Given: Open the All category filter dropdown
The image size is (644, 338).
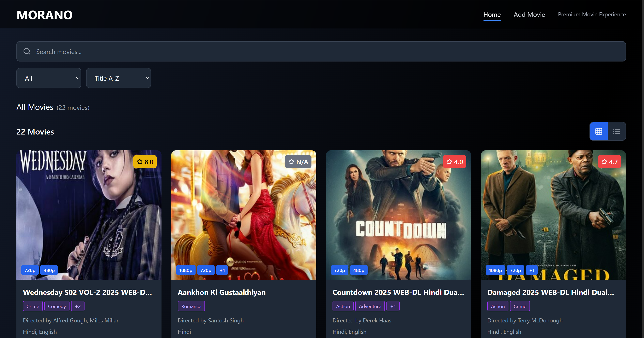Looking at the screenshot, I should coord(49,78).
